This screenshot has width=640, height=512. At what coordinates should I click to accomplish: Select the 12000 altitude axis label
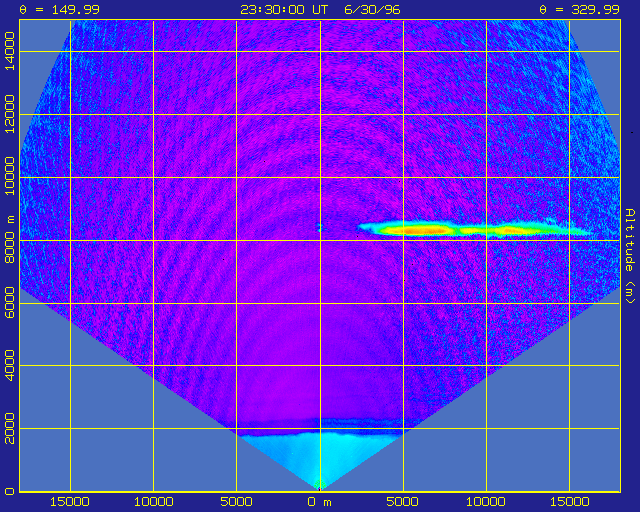[9, 114]
